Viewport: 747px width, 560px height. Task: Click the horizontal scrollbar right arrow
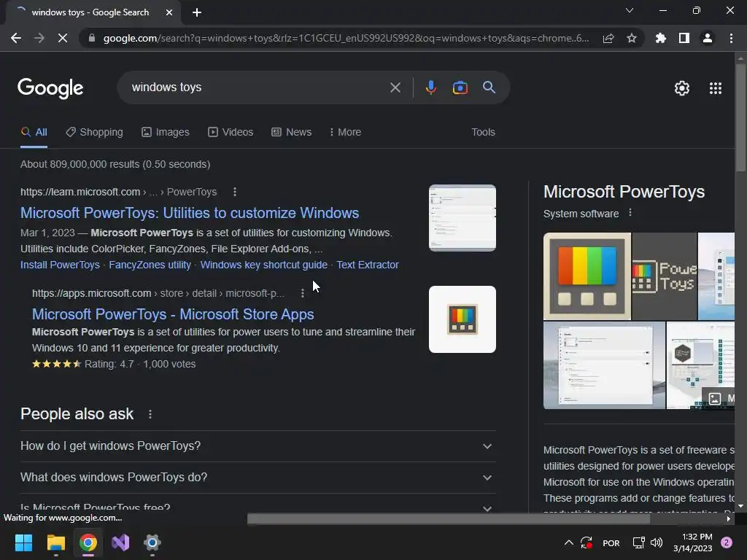tap(729, 519)
